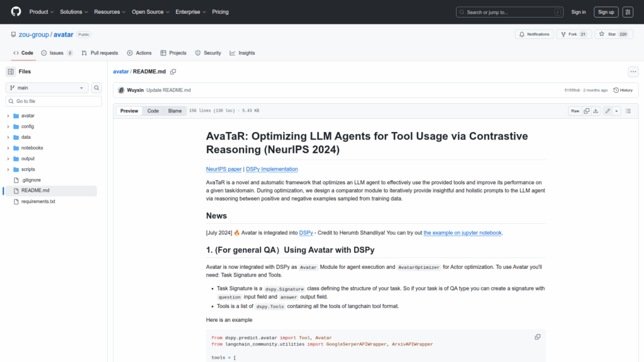Click the Sign in link

point(579,12)
